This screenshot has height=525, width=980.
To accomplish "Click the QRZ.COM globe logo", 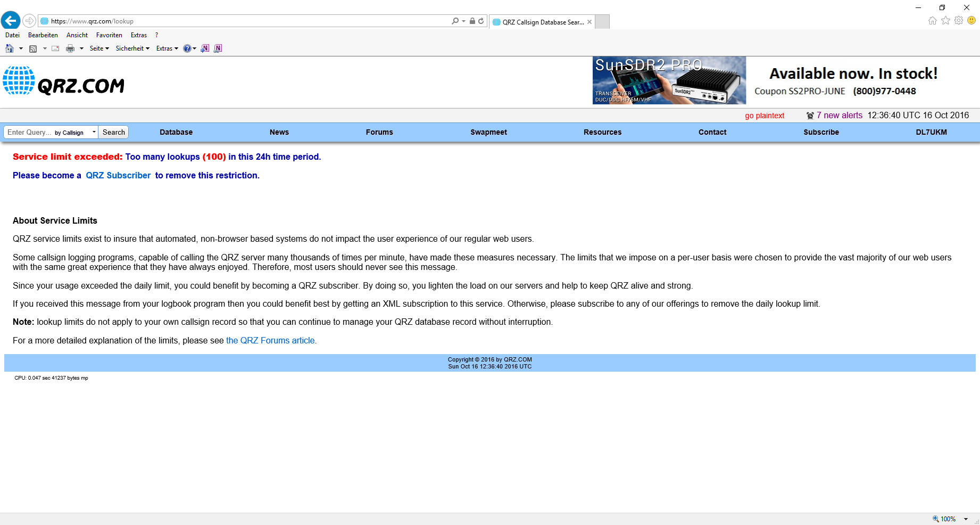I will pos(64,81).
